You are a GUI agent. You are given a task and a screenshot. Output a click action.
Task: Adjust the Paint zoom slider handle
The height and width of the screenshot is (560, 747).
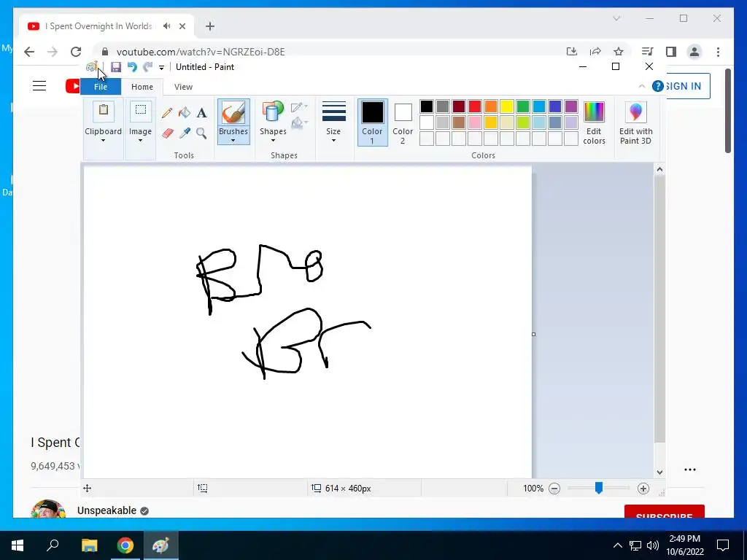(599, 488)
